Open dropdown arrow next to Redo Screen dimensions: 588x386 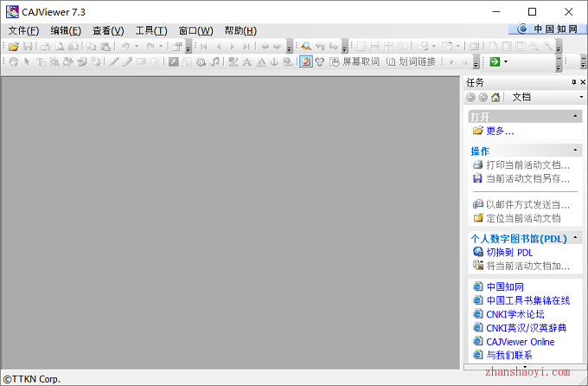tap(161, 46)
